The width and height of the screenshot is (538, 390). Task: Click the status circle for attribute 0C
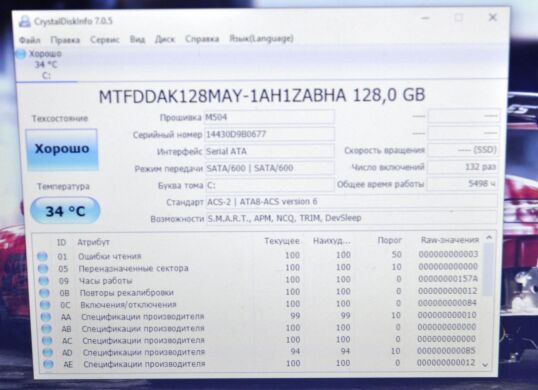[45, 305]
